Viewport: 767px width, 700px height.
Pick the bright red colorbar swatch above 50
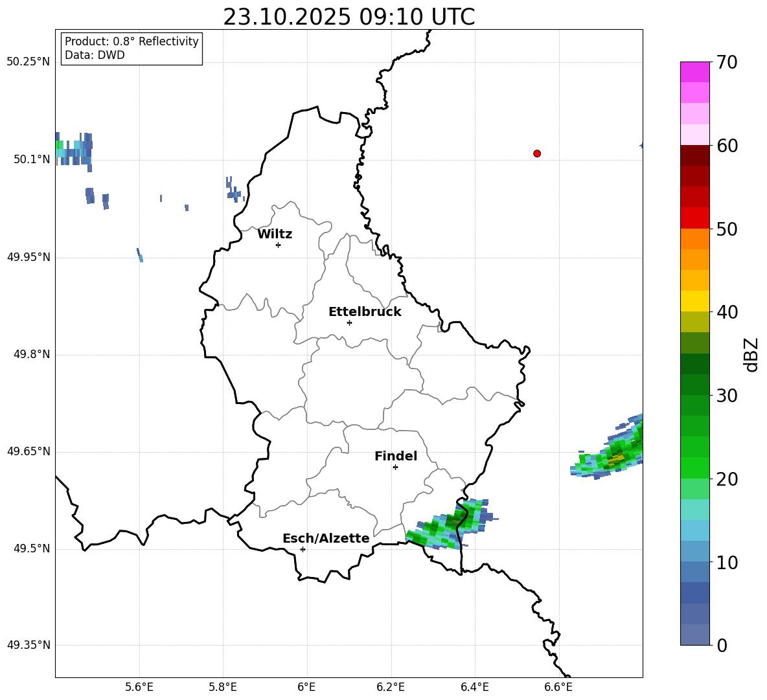pyautogui.click(x=695, y=218)
